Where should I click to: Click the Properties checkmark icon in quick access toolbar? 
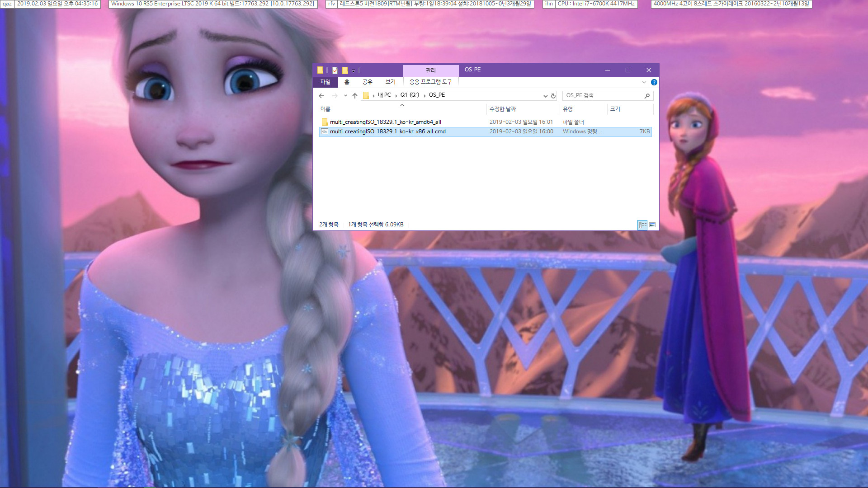(x=335, y=70)
